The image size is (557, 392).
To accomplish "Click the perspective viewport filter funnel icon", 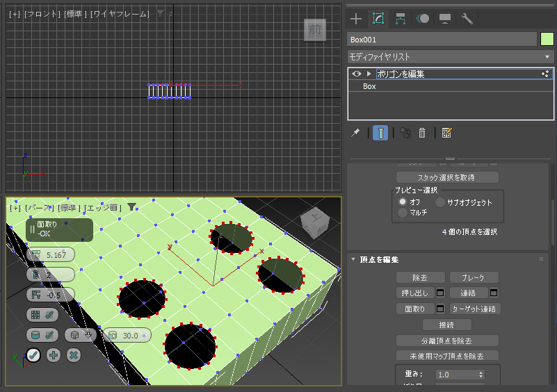I will (x=132, y=207).
